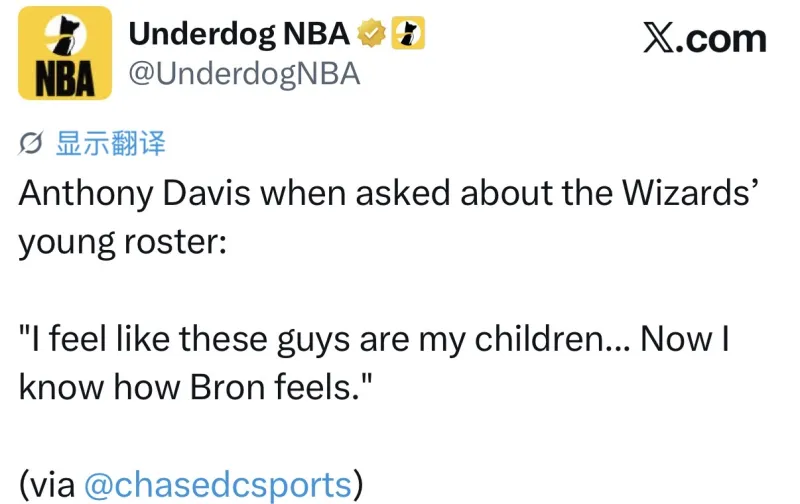Click the Underdog affiliate badge icon

click(407, 35)
